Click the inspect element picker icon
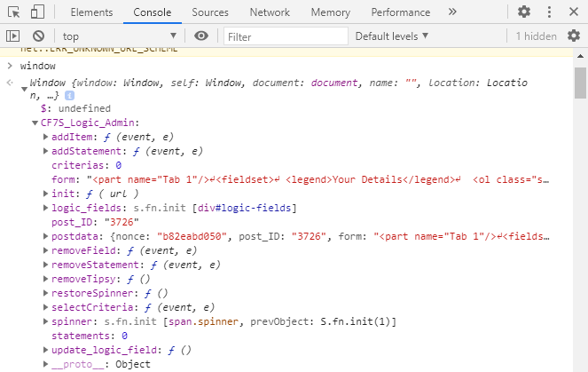This screenshot has height=372, width=588. [x=14, y=12]
